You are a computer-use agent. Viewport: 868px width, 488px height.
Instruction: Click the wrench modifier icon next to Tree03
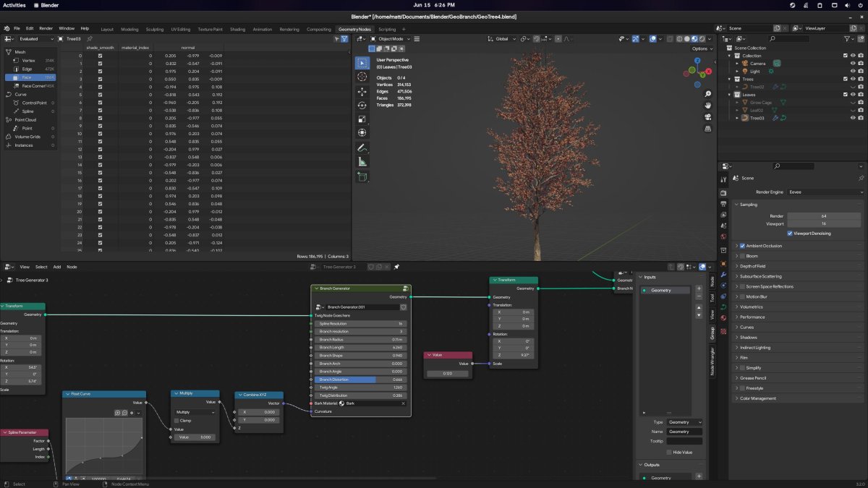point(775,118)
